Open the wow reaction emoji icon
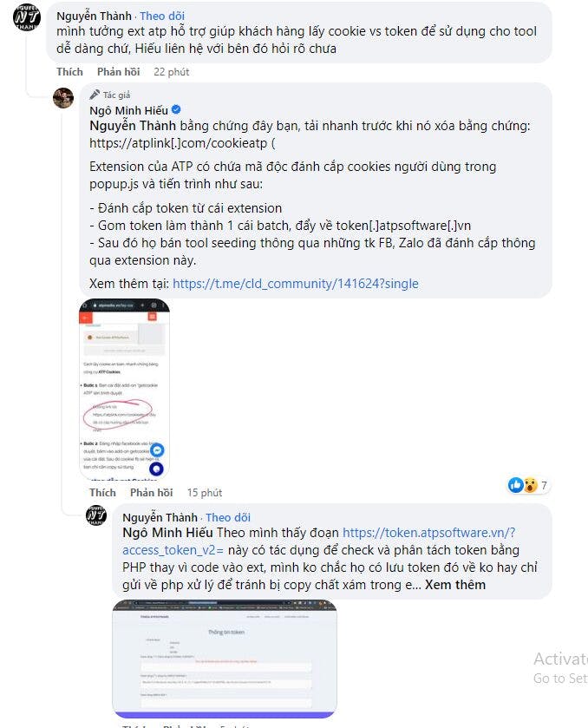Viewport: 588px width, 728px height. [x=530, y=485]
